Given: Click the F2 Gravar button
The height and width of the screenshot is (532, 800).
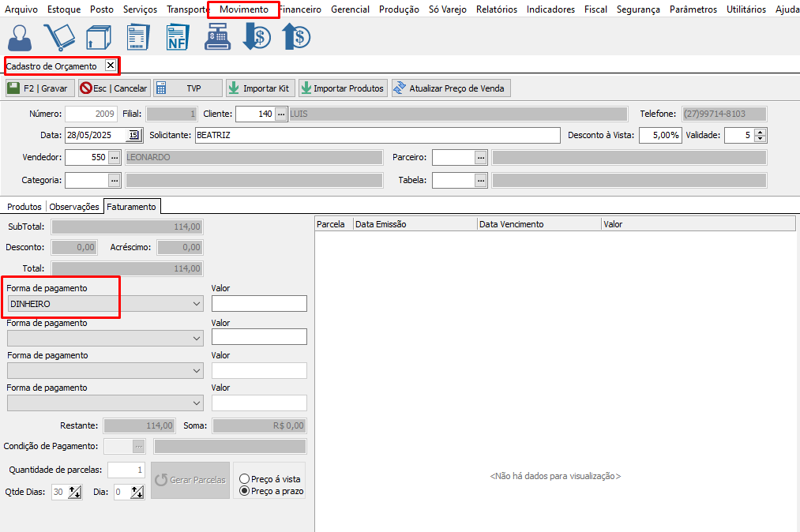Looking at the screenshot, I should [x=39, y=88].
